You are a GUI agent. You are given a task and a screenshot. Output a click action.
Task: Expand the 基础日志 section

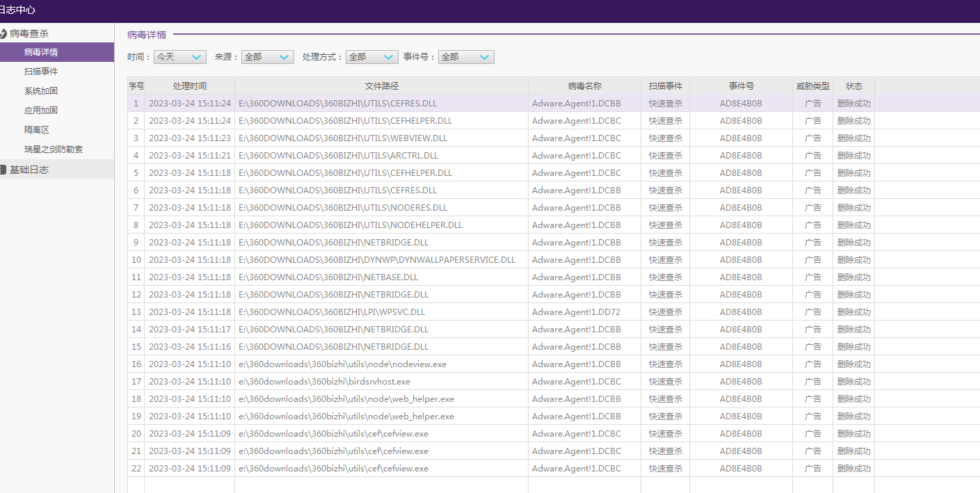57,170
